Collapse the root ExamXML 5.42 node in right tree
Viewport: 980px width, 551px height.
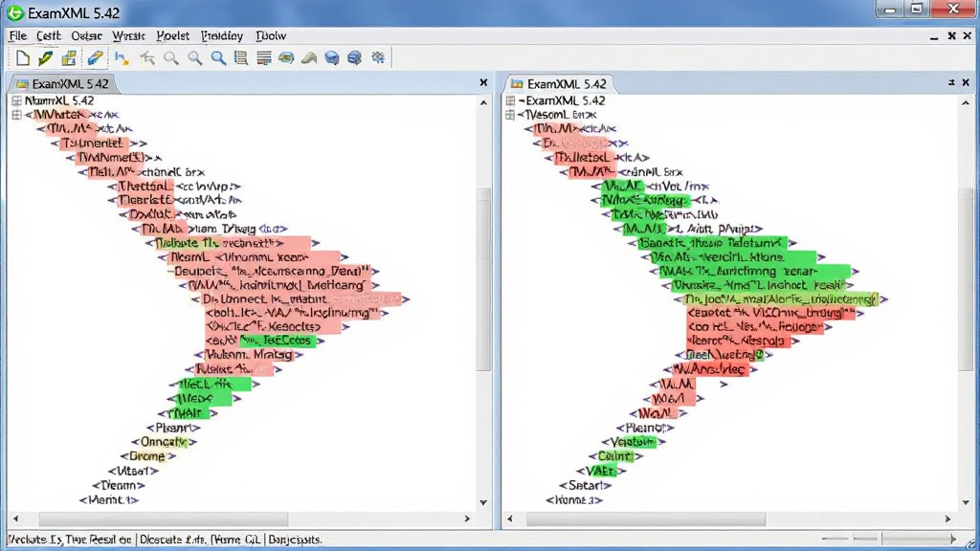tap(511, 100)
